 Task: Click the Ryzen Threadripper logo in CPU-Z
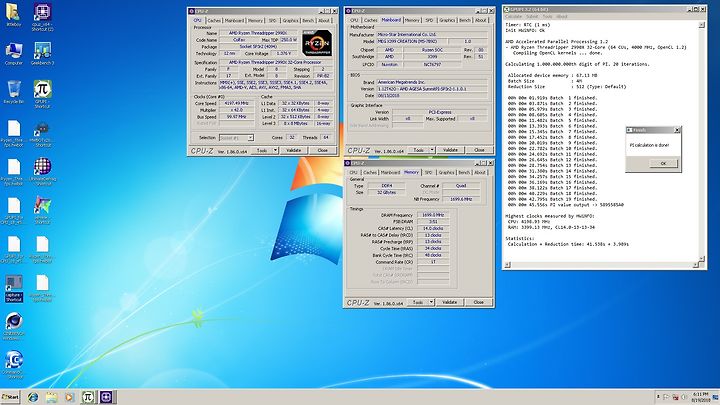pos(317,43)
